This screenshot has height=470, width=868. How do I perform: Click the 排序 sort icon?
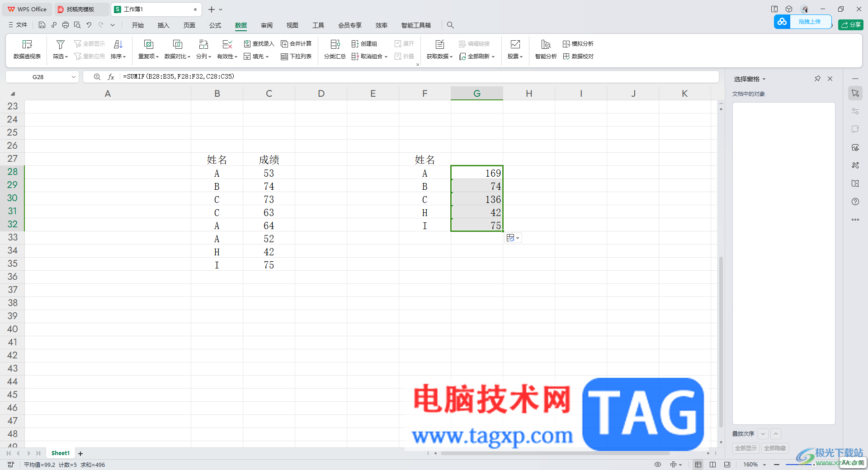(118, 44)
